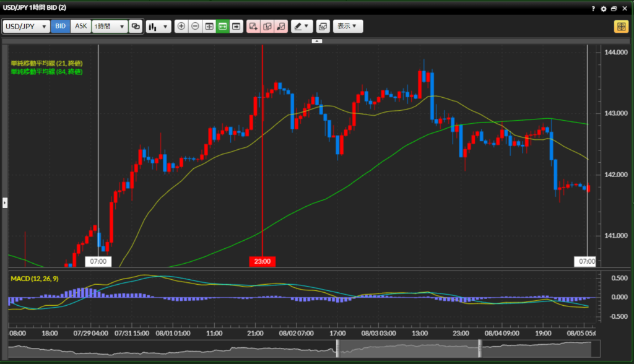
Task: Click the scroll to latest candle arrow icon
Action: coord(236,27)
